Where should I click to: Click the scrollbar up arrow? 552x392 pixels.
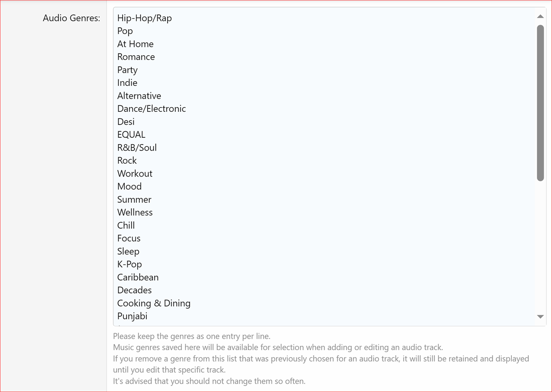(540, 16)
